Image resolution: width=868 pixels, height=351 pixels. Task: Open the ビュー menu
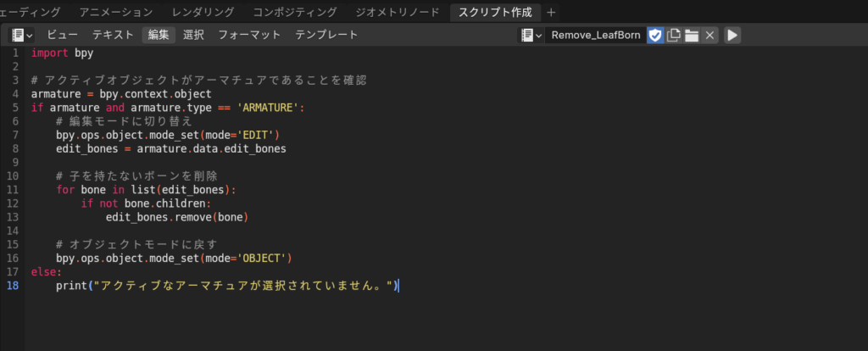(x=62, y=36)
